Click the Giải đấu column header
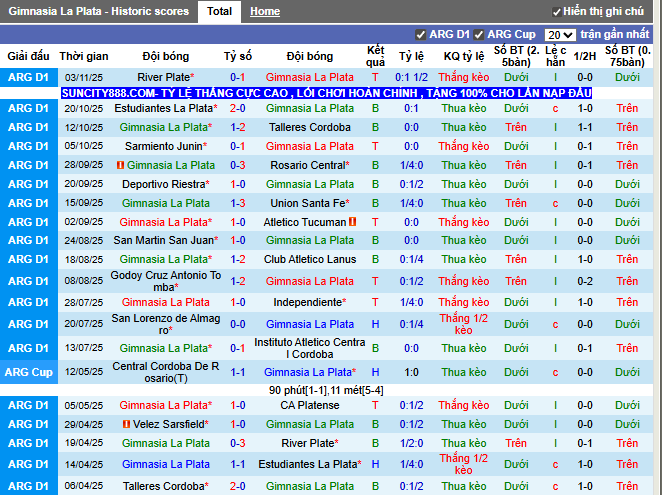The image size is (662, 495). (x=28, y=56)
